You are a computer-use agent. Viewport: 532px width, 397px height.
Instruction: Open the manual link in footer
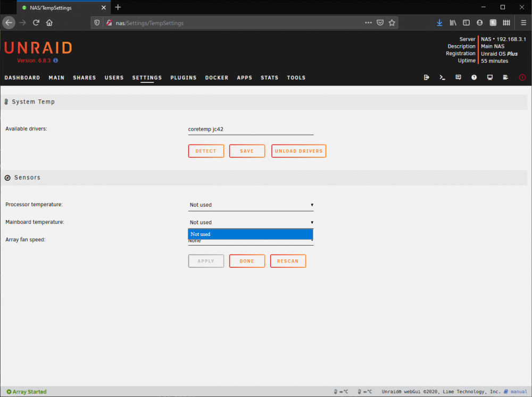point(518,392)
